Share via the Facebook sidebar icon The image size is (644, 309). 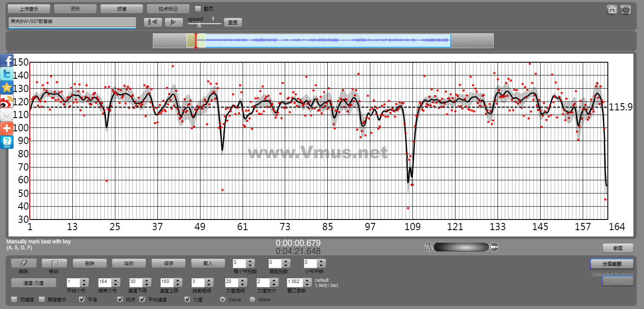(7, 60)
